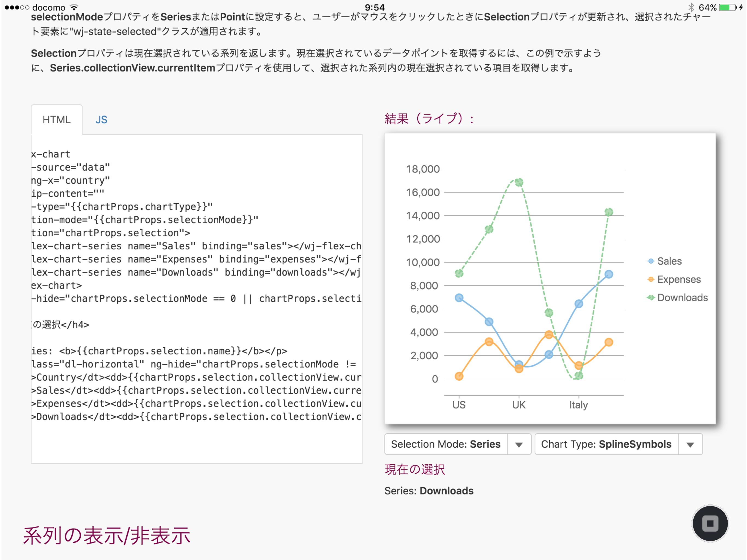Click the Expenses legend marker icon
747x560 pixels.
pos(651,279)
